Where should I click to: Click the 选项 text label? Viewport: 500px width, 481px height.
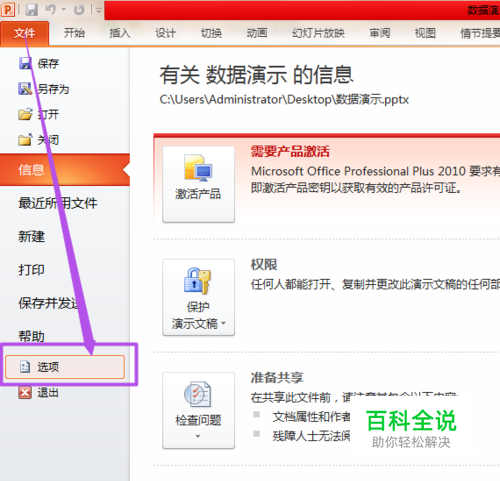point(48,367)
